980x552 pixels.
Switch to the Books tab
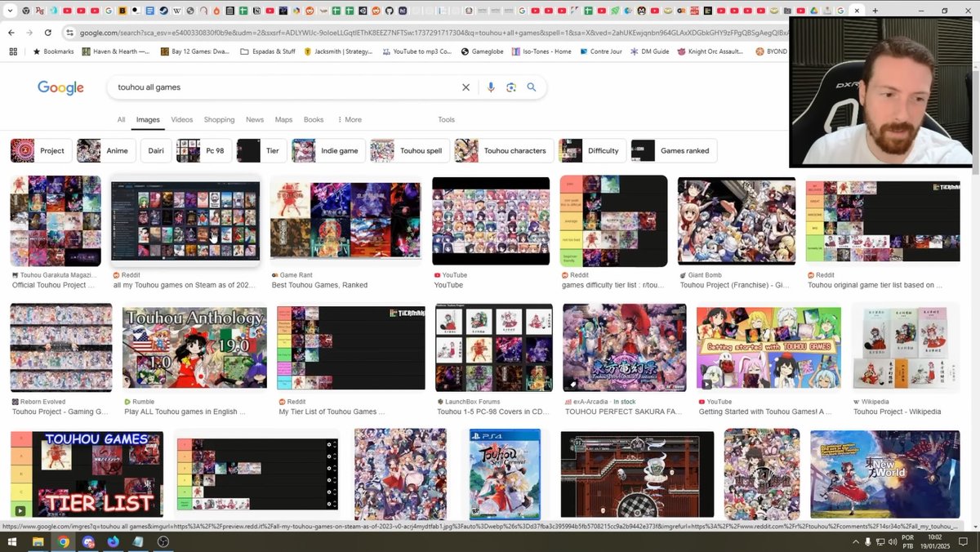[x=314, y=120]
